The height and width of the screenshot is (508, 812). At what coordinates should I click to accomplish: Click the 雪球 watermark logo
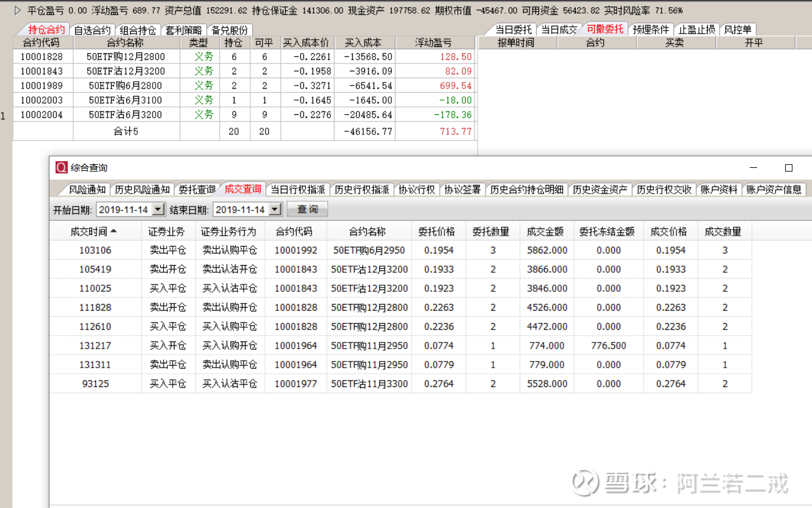584,482
